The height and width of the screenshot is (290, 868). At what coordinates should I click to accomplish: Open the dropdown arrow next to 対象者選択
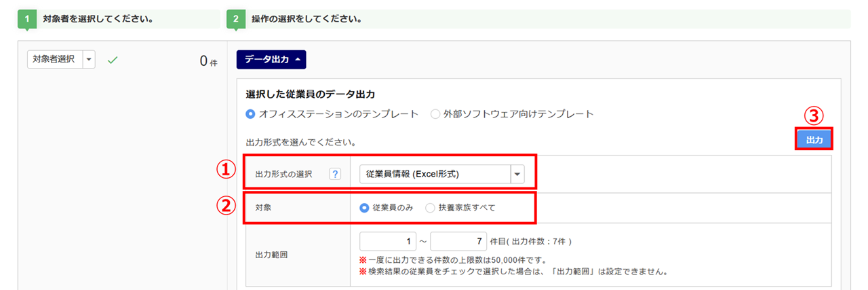[x=89, y=60]
